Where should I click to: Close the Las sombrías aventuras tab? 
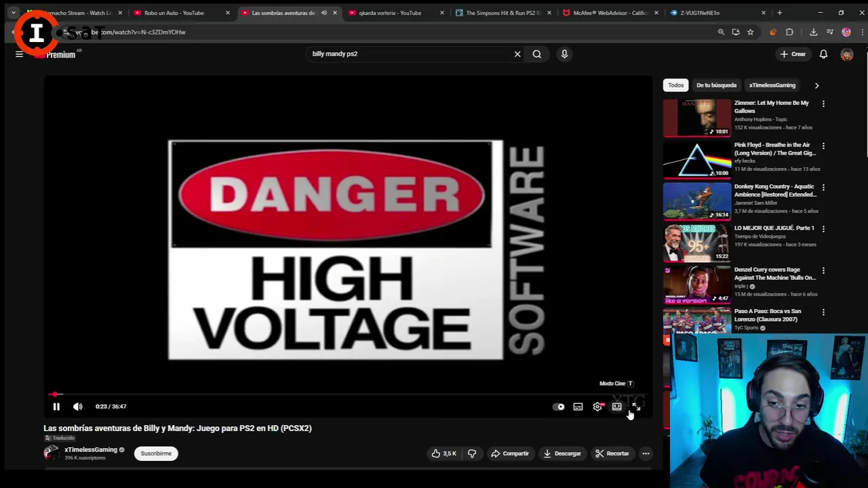coord(334,13)
